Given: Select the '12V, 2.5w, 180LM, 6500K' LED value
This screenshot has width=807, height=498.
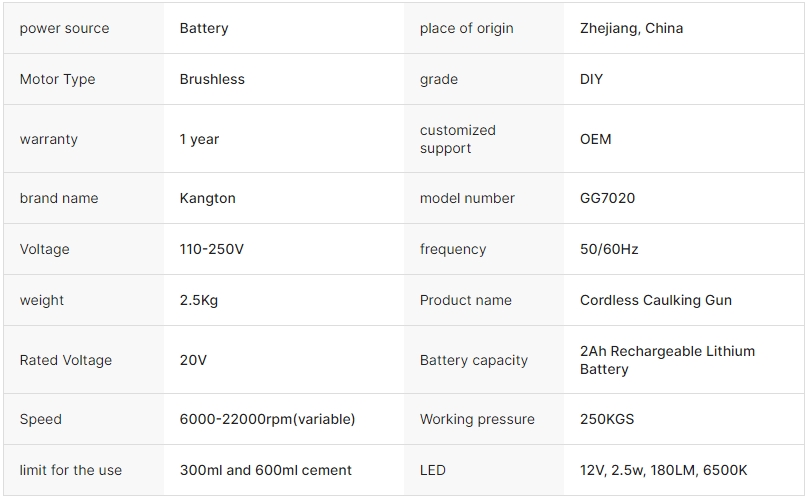Looking at the screenshot, I should click(663, 470).
